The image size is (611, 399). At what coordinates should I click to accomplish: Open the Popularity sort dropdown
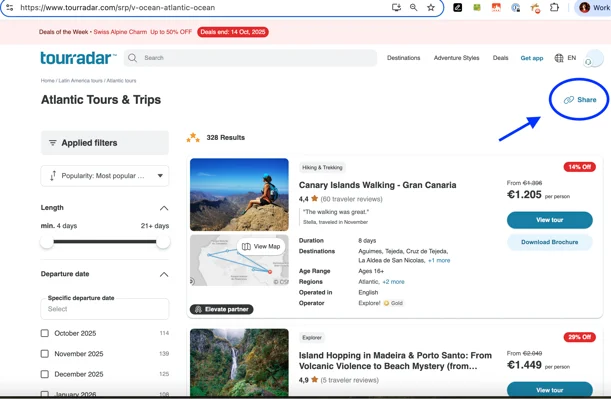click(105, 176)
